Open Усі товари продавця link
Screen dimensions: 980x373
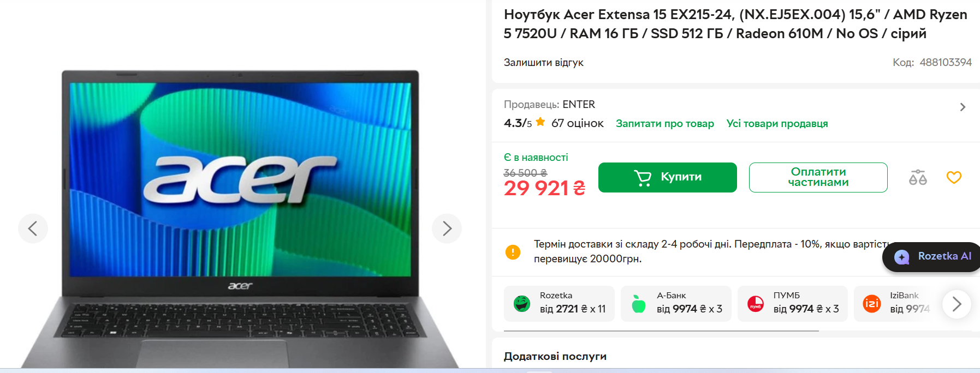[777, 124]
